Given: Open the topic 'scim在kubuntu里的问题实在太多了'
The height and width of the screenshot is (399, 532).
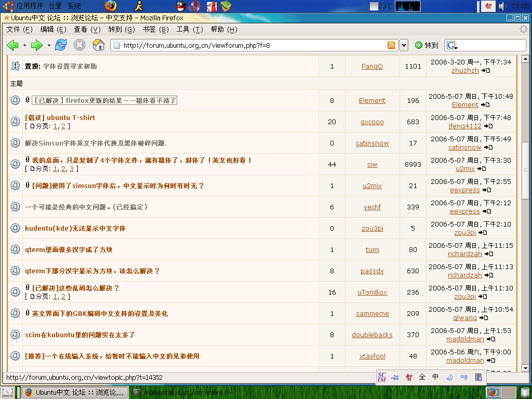Looking at the screenshot, I should tap(80, 335).
